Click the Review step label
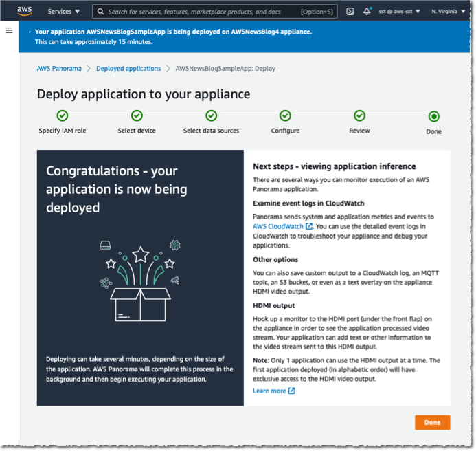476x451 pixels. [359, 131]
